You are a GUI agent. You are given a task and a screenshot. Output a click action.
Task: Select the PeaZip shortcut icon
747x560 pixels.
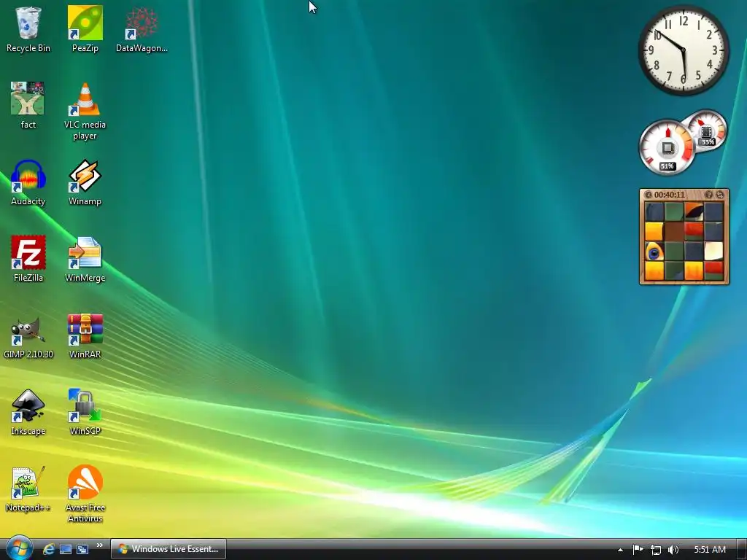(x=85, y=29)
